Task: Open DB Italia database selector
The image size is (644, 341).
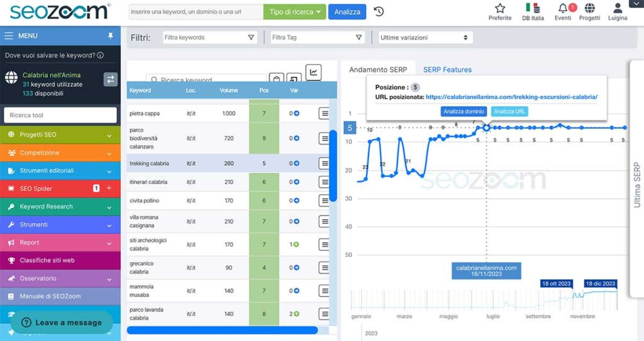Action: pos(533,12)
